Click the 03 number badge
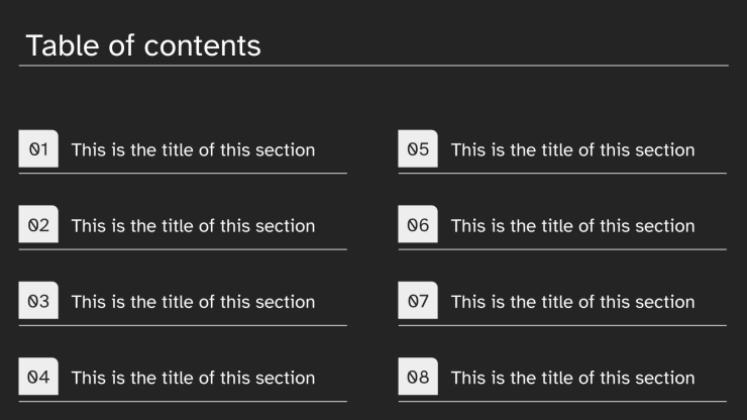Image resolution: width=747 pixels, height=420 pixels. 38,302
